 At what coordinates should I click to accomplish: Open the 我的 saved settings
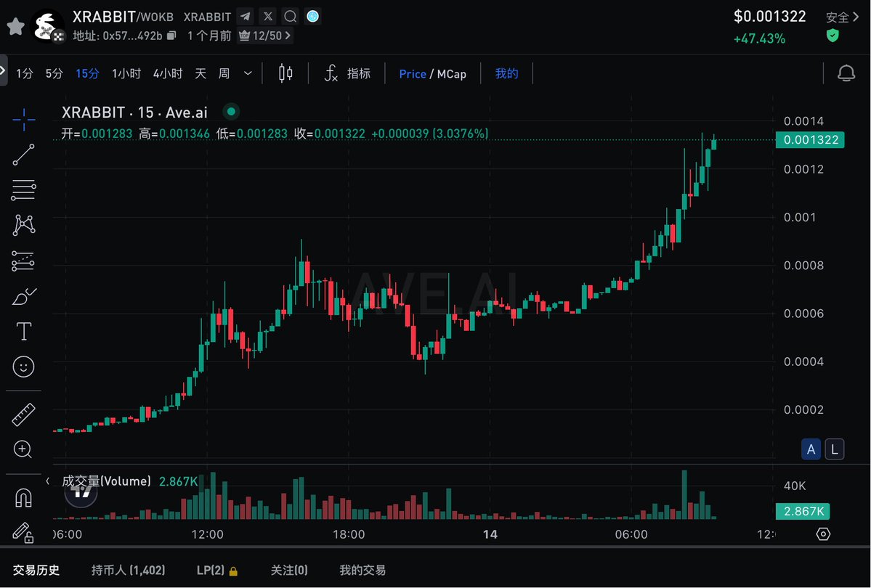(x=506, y=73)
